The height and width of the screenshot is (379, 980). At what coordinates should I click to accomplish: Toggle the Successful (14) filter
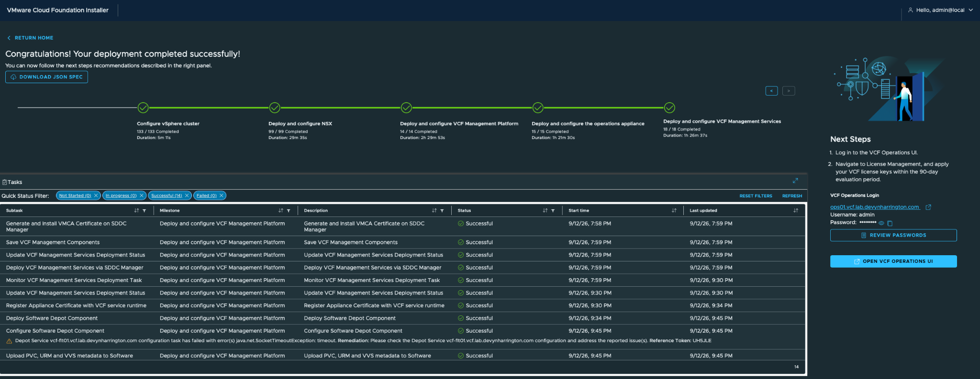coord(167,195)
